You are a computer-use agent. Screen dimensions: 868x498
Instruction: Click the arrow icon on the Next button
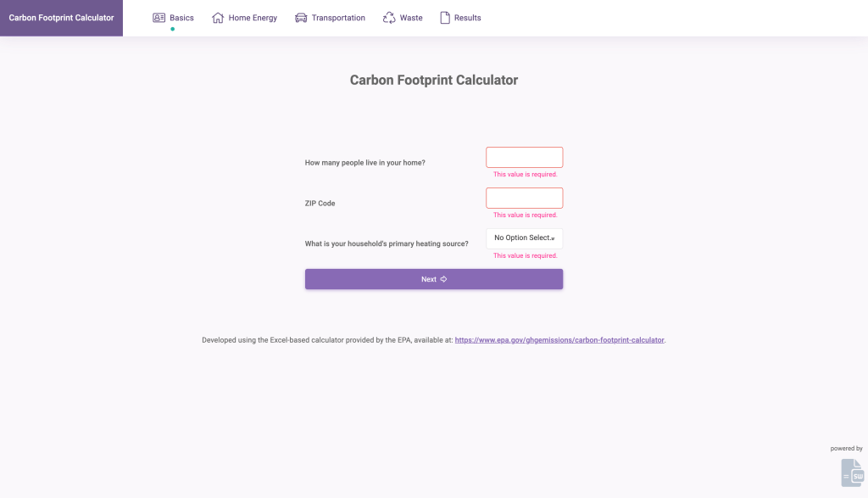pyautogui.click(x=443, y=279)
